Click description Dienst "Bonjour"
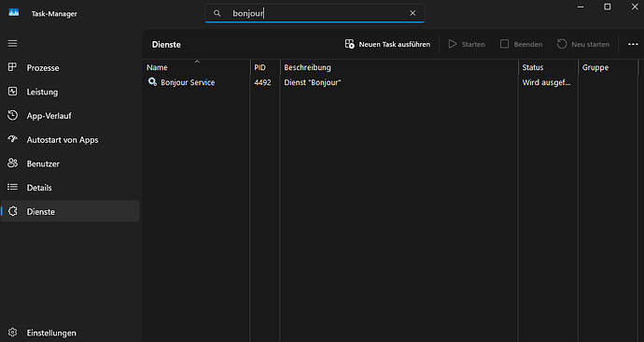644x342 pixels. [x=313, y=82]
